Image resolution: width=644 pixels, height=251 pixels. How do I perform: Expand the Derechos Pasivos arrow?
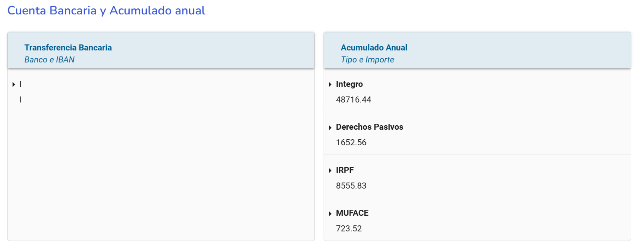pyautogui.click(x=330, y=128)
